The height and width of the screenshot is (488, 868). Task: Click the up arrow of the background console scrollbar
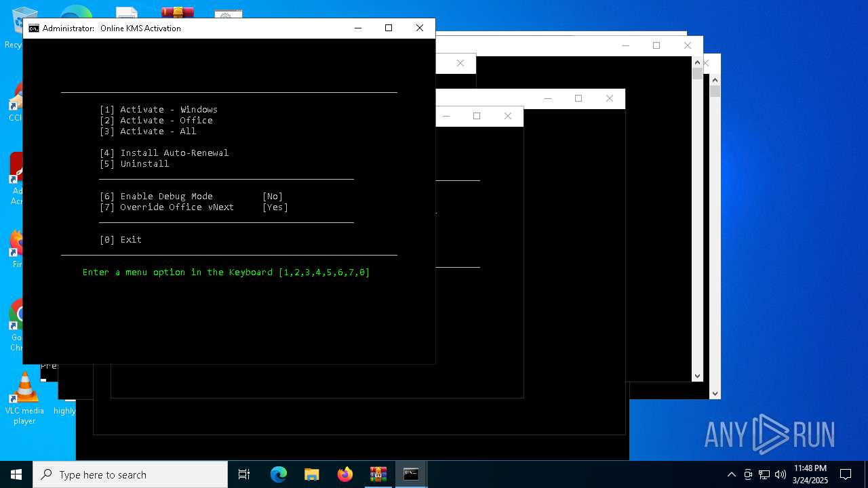pyautogui.click(x=698, y=62)
